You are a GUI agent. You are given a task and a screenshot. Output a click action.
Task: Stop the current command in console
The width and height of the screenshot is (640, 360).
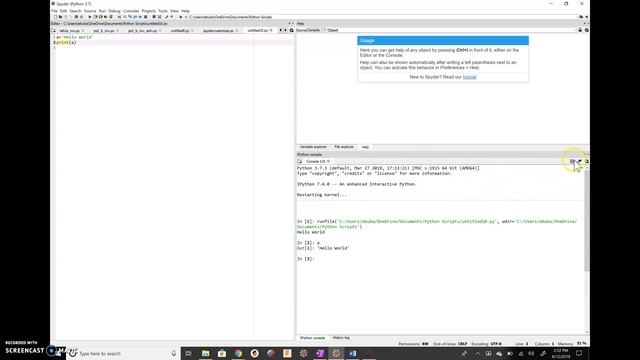pyautogui.click(x=572, y=161)
